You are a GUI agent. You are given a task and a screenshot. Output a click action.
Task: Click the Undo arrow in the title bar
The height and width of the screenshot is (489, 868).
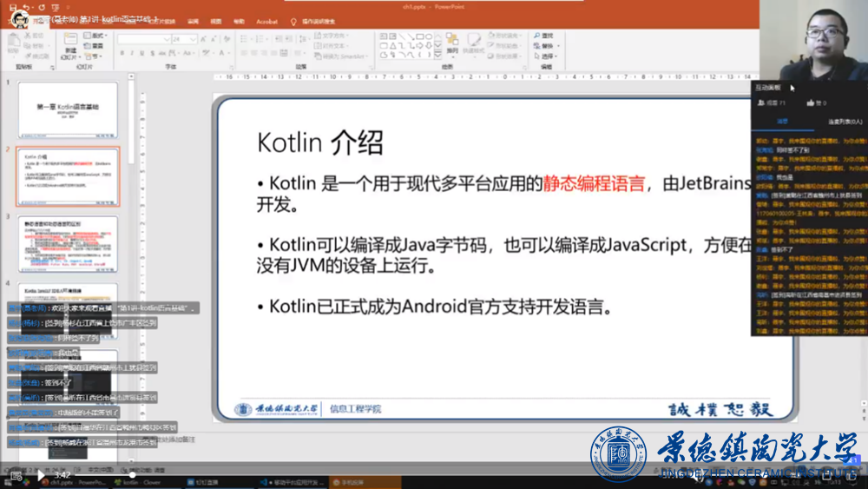(x=27, y=7)
